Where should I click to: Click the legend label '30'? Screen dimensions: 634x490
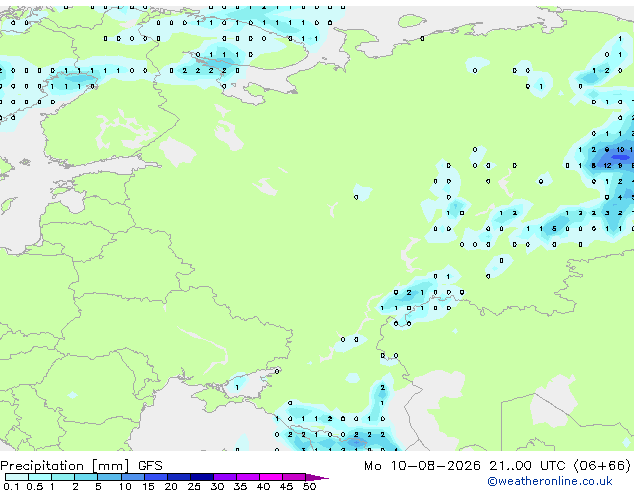(x=217, y=486)
